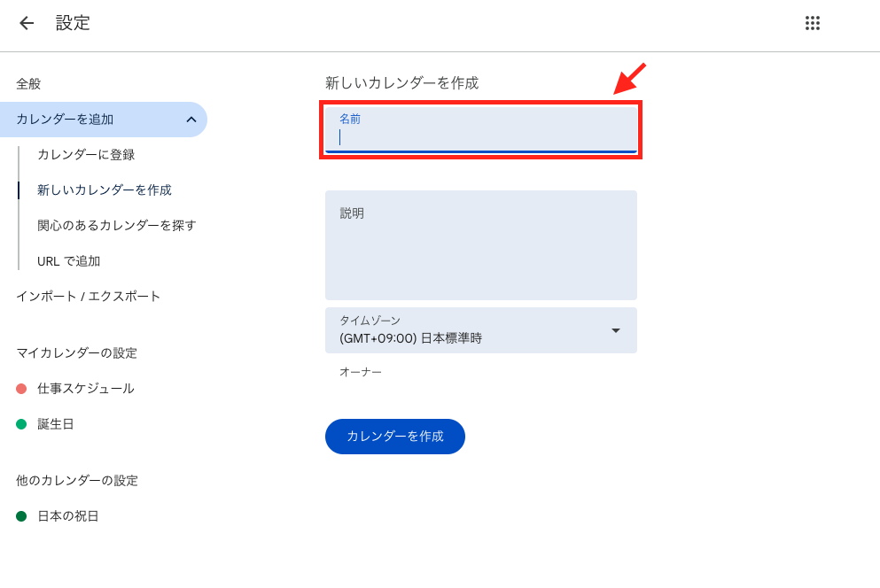
Task: Open カレンダーに登録 submenu item
Action: click(x=86, y=155)
